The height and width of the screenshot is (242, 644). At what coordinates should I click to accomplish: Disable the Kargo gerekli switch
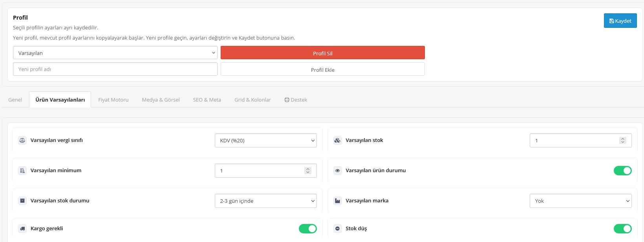pyautogui.click(x=308, y=229)
